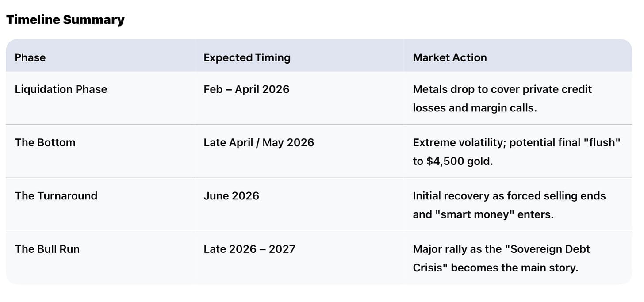The width and height of the screenshot is (644, 302).
Task: Click the Late 2026 – 2027 cell
Action: click(x=249, y=249)
